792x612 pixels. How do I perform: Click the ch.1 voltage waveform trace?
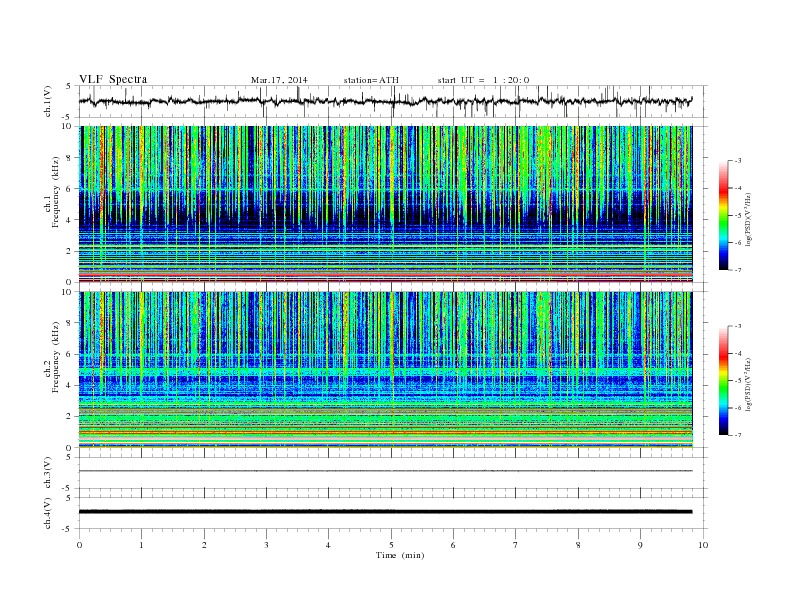(385, 101)
